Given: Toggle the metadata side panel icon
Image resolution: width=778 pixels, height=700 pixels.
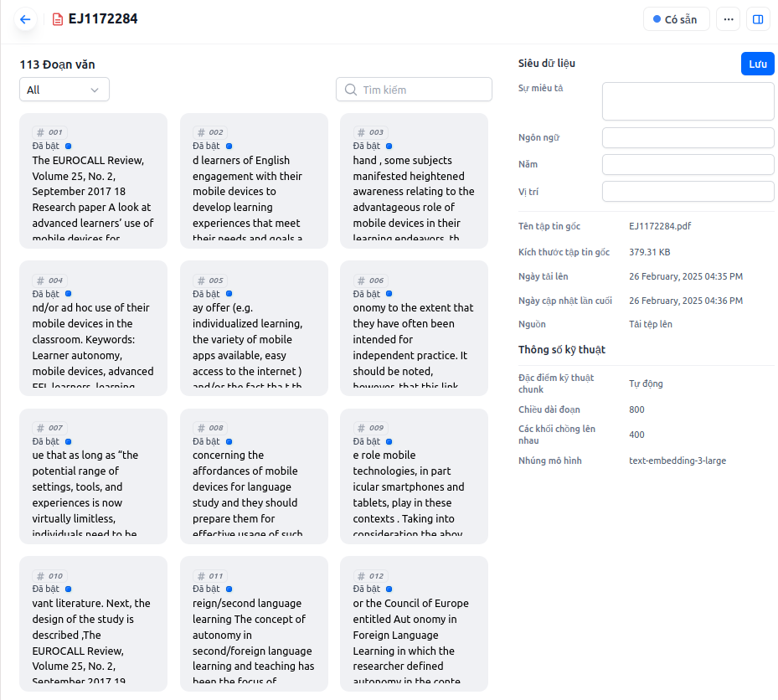Looking at the screenshot, I should (x=758, y=19).
